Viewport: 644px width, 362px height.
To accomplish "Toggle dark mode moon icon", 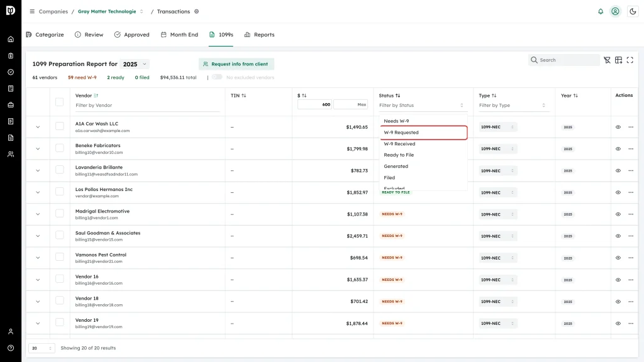I will (x=633, y=11).
